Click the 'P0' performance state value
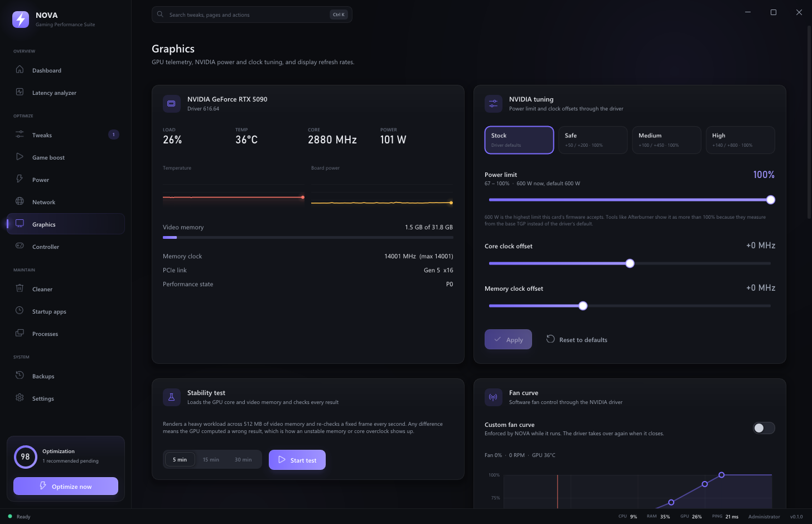This screenshot has width=812, height=524. 449,284
